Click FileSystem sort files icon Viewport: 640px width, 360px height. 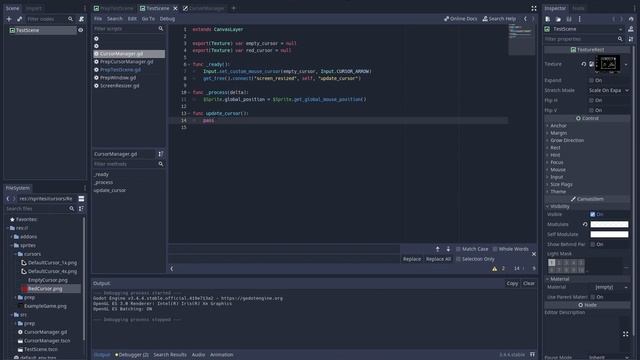(81, 209)
